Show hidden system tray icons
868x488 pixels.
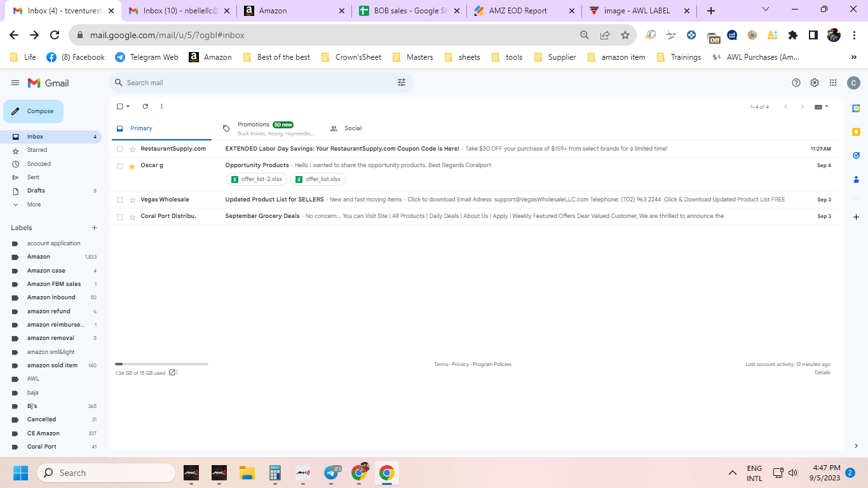click(733, 473)
